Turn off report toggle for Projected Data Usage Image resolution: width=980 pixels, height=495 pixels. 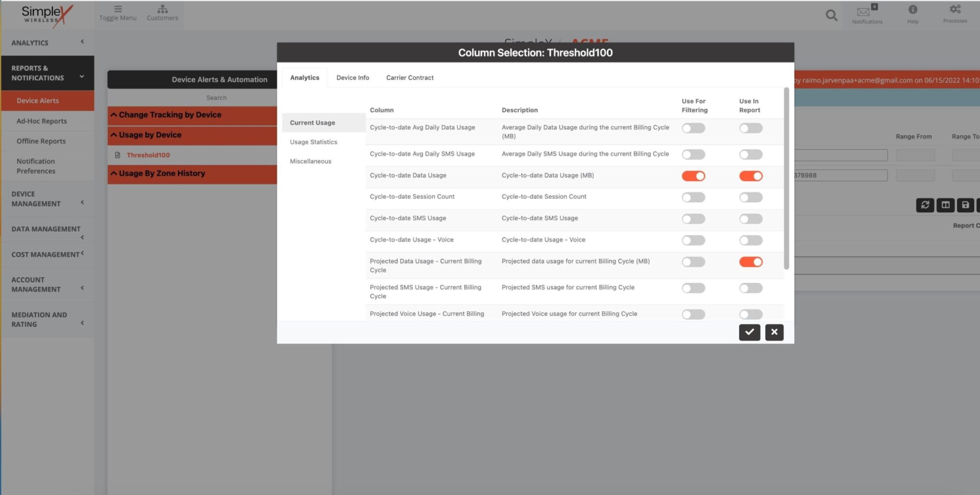(750, 262)
